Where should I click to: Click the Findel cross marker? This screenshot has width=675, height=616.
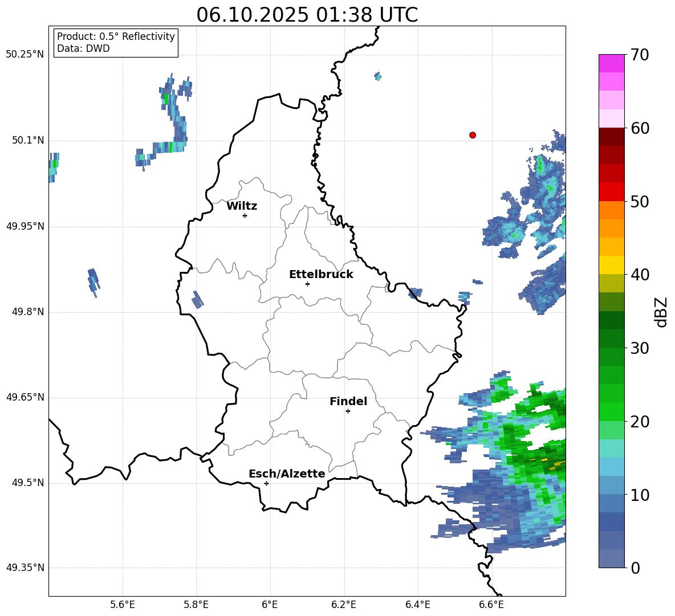click(348, 411)
